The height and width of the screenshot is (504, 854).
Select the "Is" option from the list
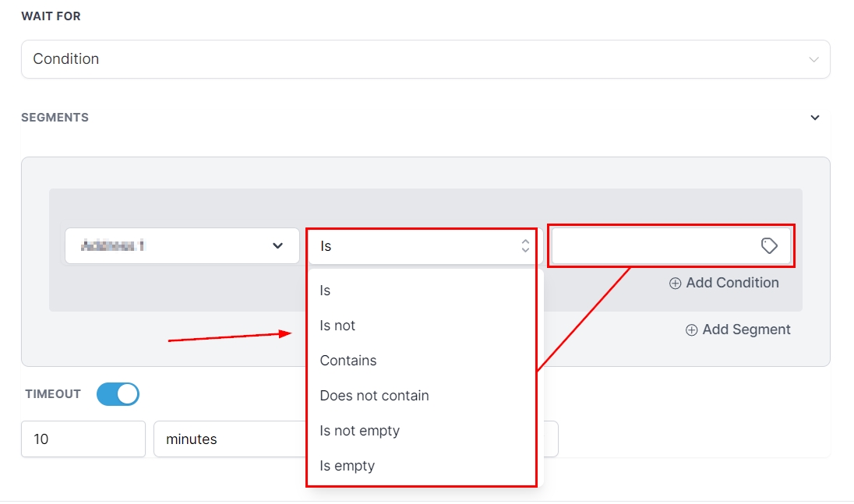(x=326, y=291)
